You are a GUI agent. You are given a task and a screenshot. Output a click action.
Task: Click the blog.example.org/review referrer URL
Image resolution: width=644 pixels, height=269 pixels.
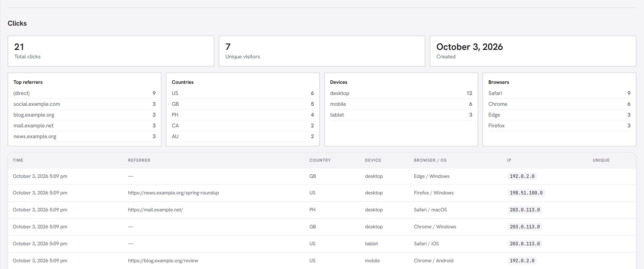[163, 261]
